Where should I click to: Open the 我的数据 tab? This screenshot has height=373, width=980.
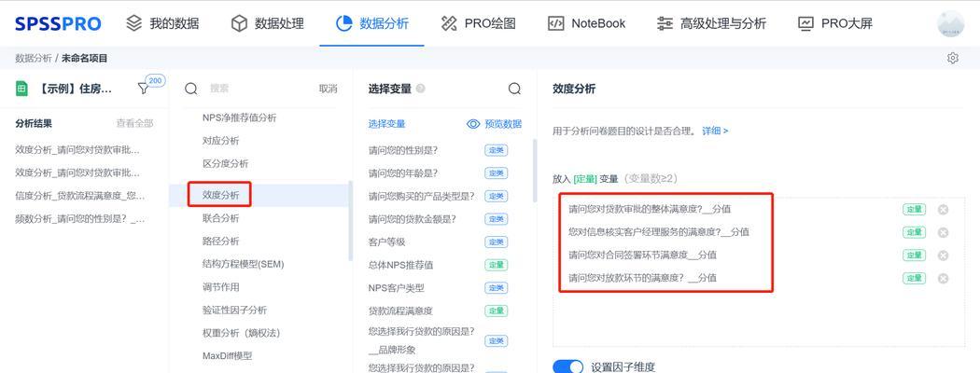click(x=161, y=23)
